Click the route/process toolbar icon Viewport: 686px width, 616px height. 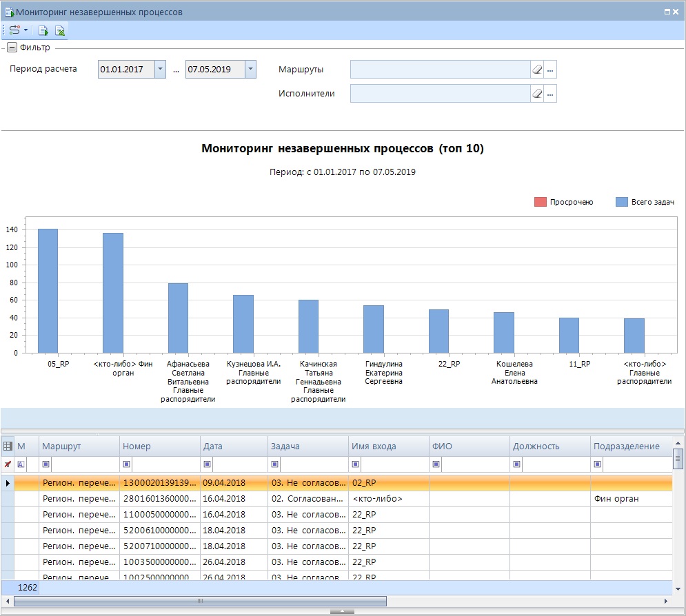(14, 30)
